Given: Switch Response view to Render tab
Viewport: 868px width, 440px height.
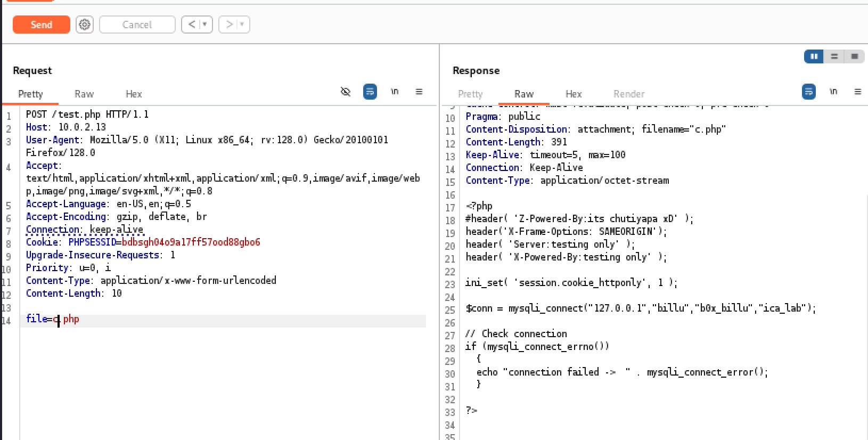Looking at the screenshot, I should coord(629,94).
